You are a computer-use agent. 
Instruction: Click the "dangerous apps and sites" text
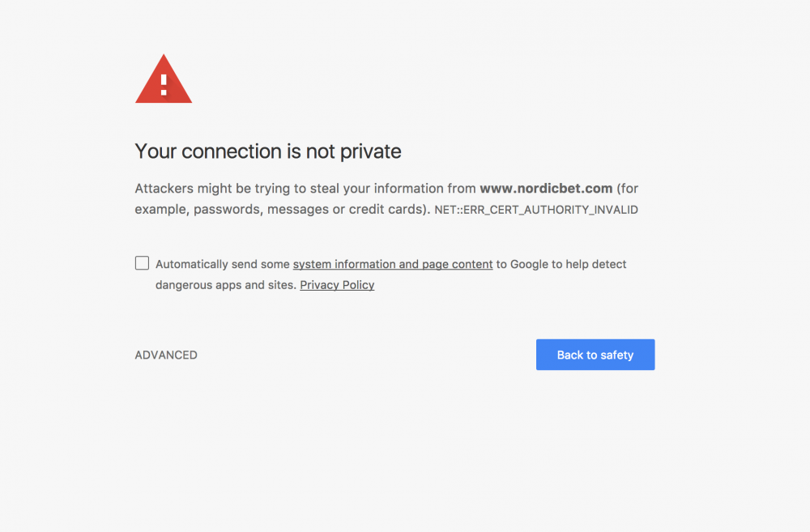point(224,285)
